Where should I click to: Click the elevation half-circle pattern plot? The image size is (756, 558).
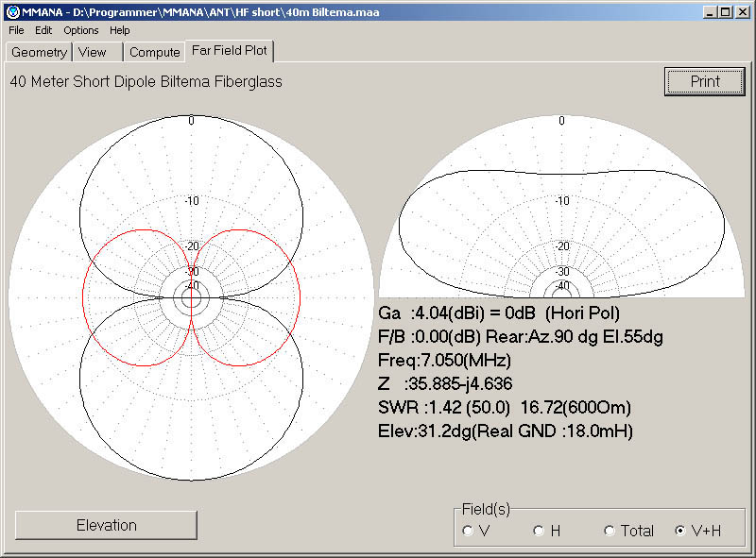tap(562, 206)
